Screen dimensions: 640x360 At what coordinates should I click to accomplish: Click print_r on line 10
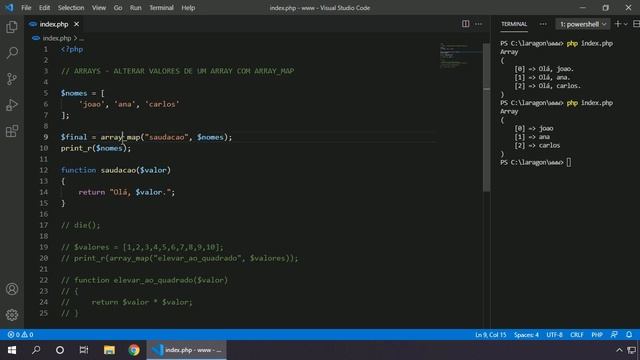pos(76,148)
